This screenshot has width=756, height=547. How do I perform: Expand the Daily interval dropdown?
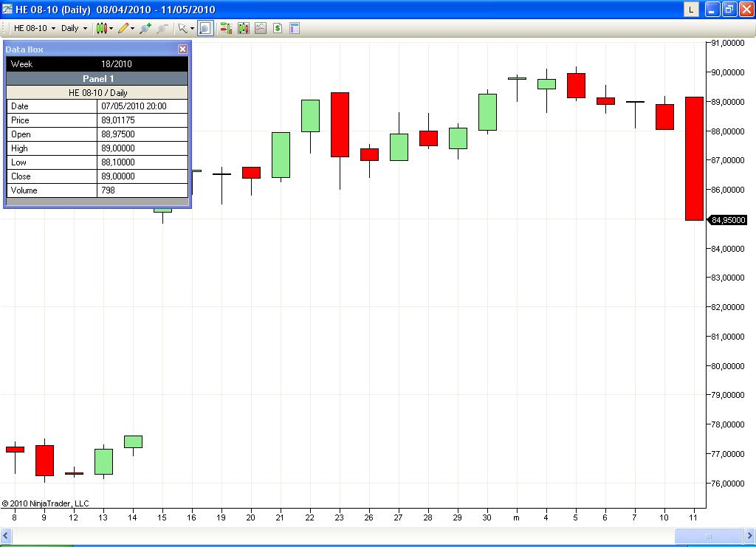pos(75,29)
